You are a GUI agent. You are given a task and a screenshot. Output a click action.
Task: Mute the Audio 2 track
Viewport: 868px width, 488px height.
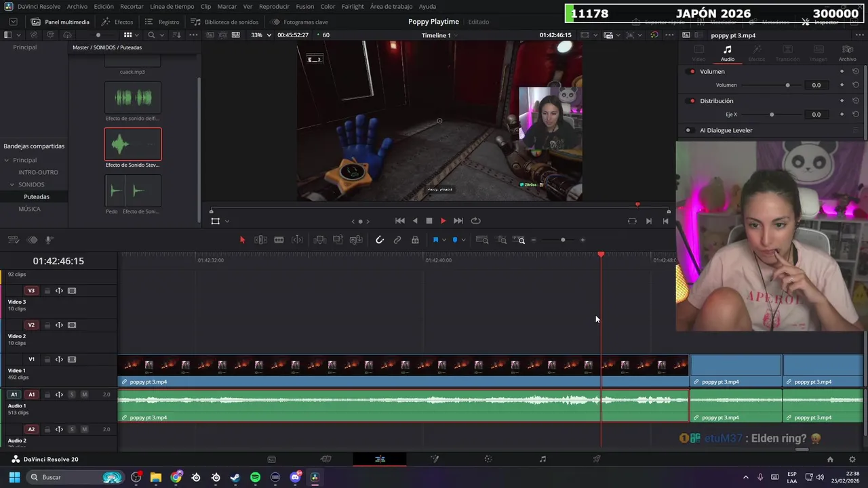tap(84, 429)
